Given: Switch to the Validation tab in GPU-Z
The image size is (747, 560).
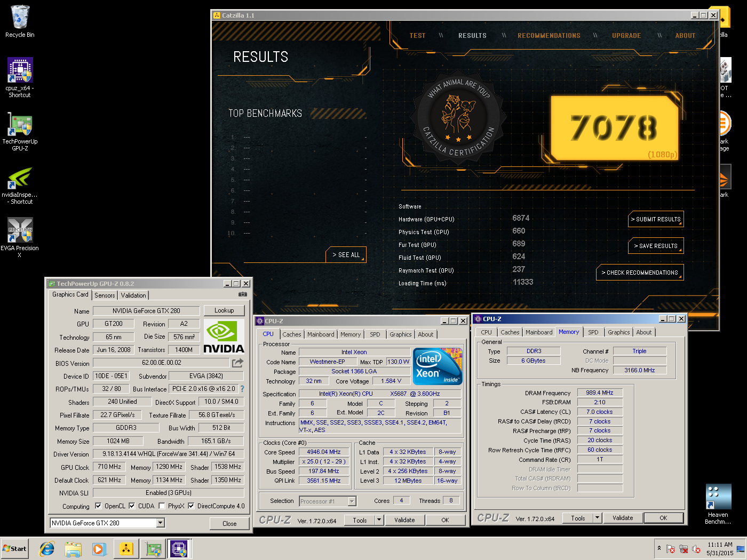Looking at the screenshot, I should pyautogui.click(x=133, y=295).
